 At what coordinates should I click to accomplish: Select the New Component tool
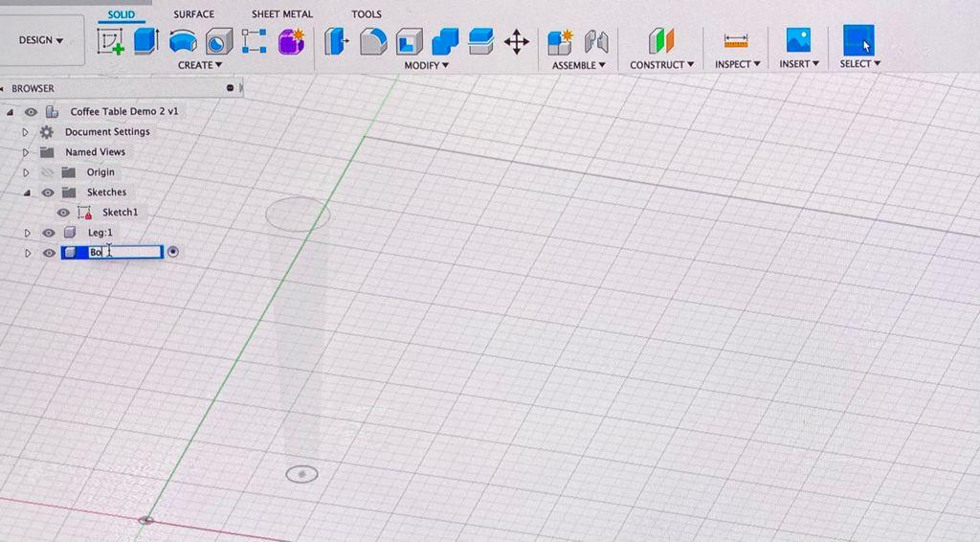coord(560,42)
